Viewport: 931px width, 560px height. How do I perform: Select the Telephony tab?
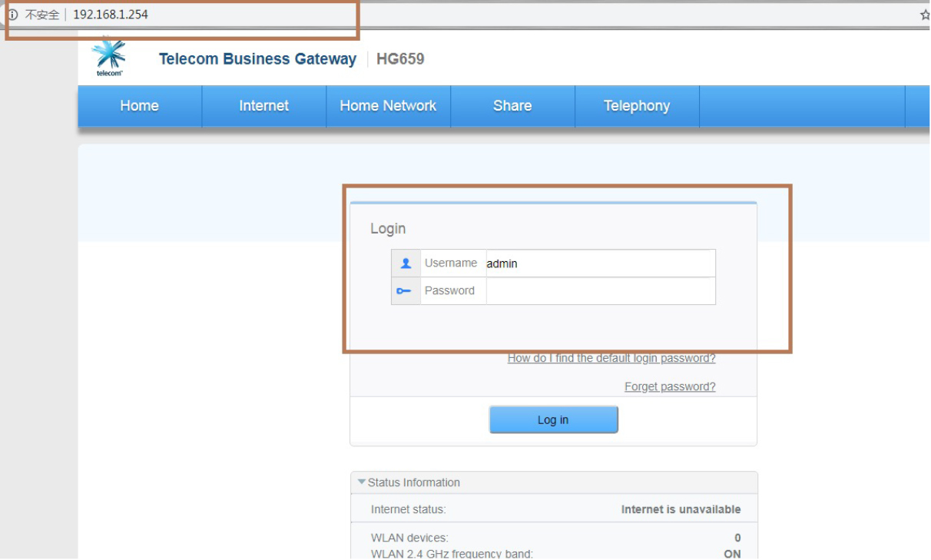638,106
